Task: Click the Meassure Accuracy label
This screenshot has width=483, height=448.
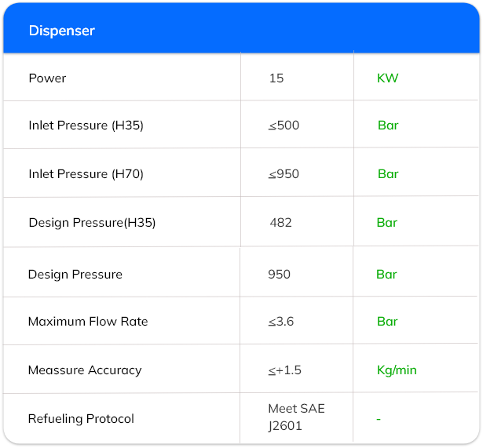Action: [x=84, y=370]
